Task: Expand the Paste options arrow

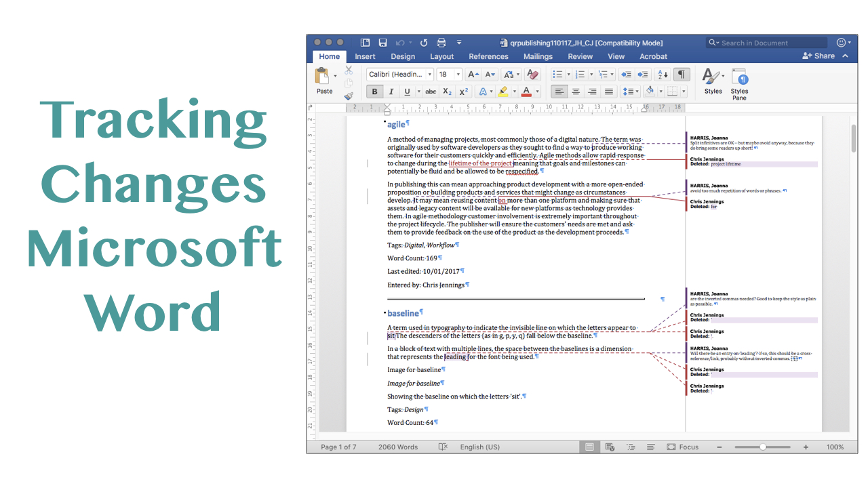Action: (334, 76)
